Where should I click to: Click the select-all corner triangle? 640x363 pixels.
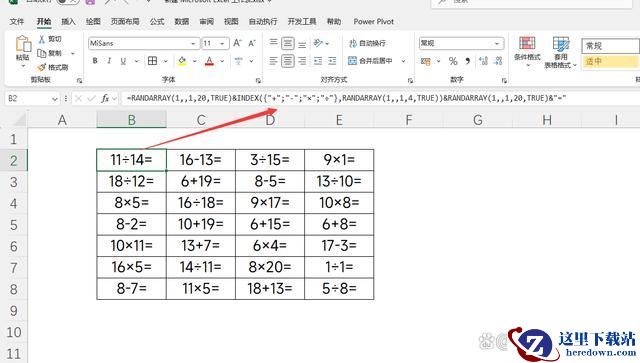coord(20,120)
